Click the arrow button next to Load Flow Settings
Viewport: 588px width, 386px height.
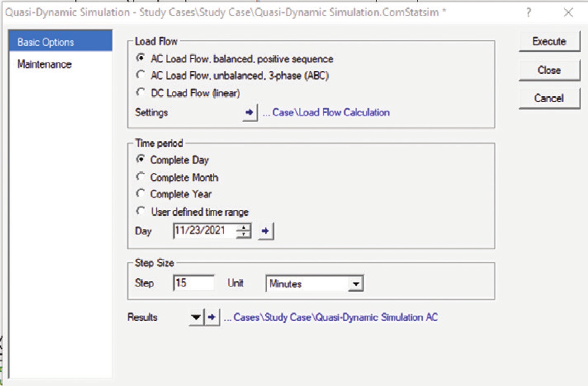pos(250,113)
